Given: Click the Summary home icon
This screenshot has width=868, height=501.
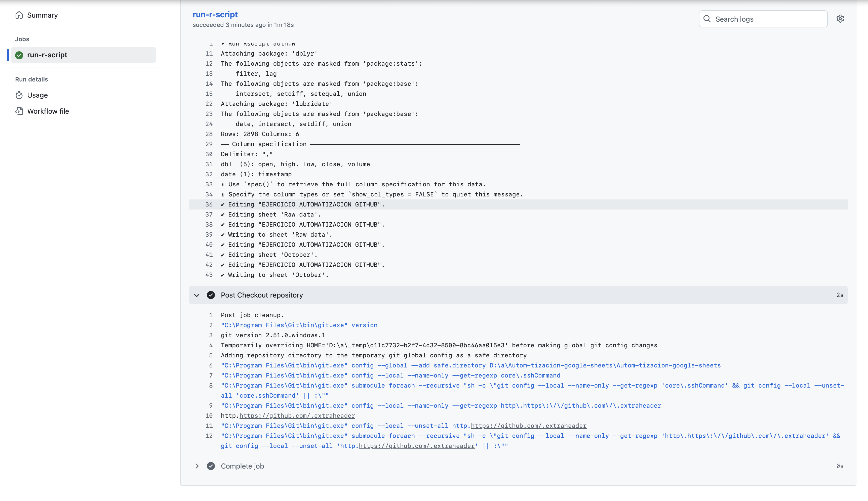Looking at the screenshot, I should click(19, 15).
